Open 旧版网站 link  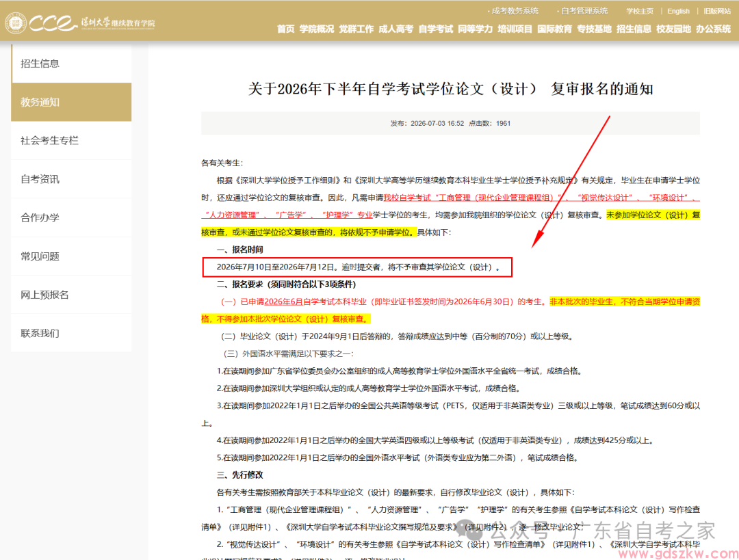[717, 11]
